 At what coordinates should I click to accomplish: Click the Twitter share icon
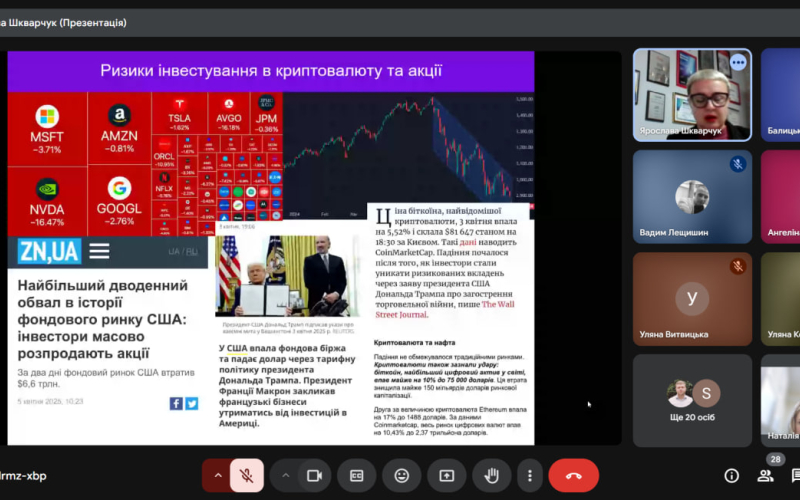(191, 404)
